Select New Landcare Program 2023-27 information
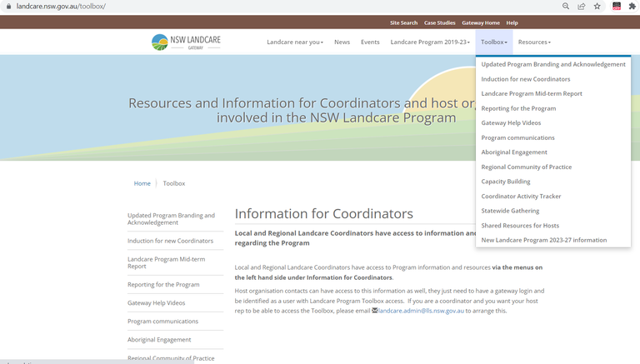 pyautogui.click(x=543, y=240)
